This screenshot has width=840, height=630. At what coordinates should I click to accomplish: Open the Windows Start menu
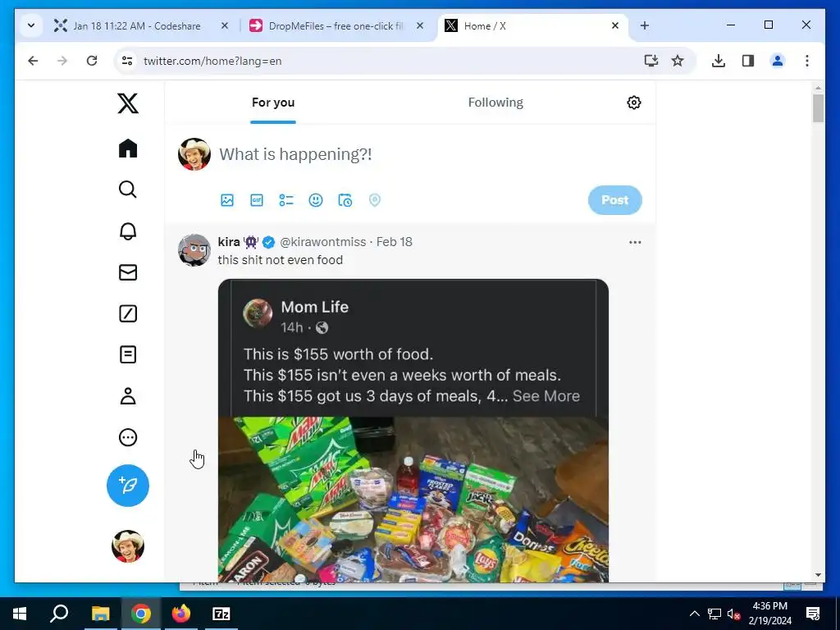click(x=20, y=614)
